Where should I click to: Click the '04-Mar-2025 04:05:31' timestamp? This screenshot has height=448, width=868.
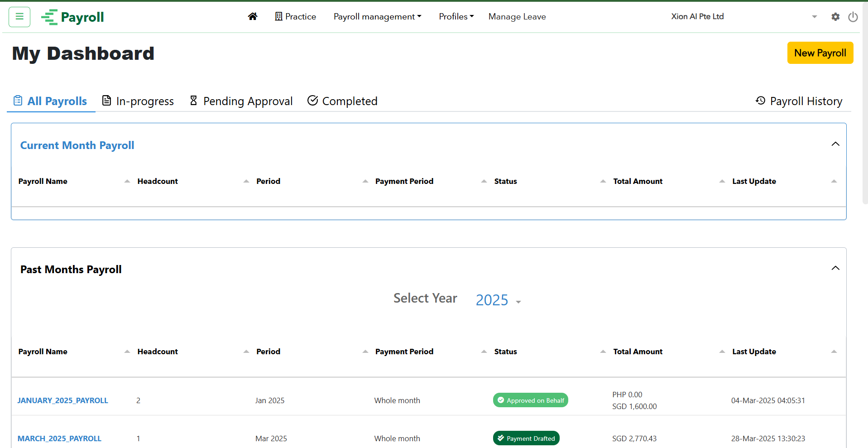click(768, 400)
